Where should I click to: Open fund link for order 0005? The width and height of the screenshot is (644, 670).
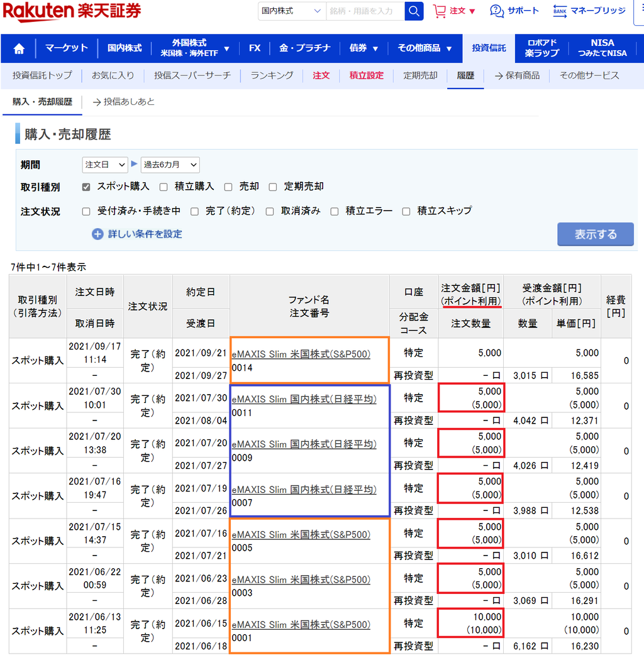tap(301, 534)
